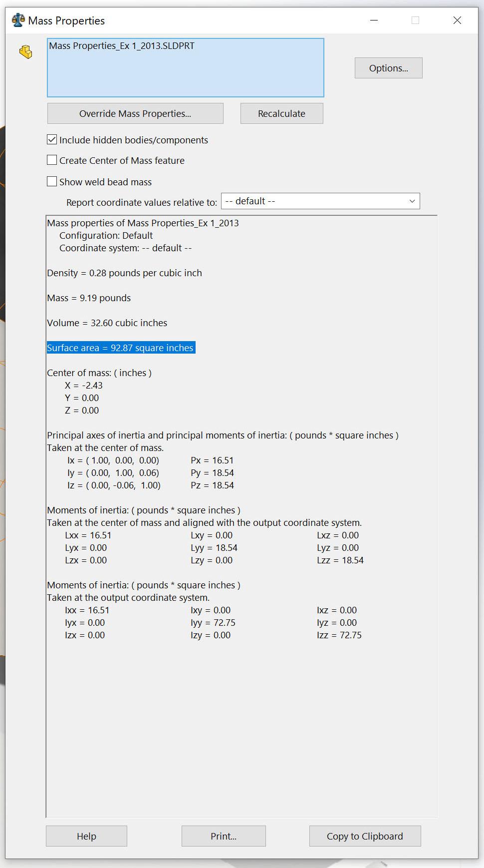The image size is (484, 868).
Task: Click the X = -2.43 center of mass value
Action: [x=84, y=386]
